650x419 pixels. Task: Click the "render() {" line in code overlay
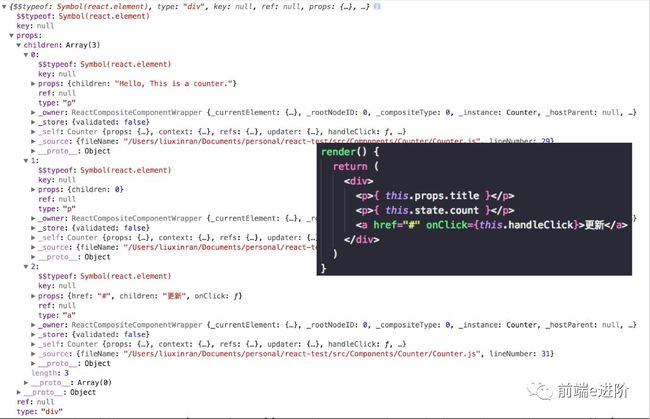click(x=350, y=152)
